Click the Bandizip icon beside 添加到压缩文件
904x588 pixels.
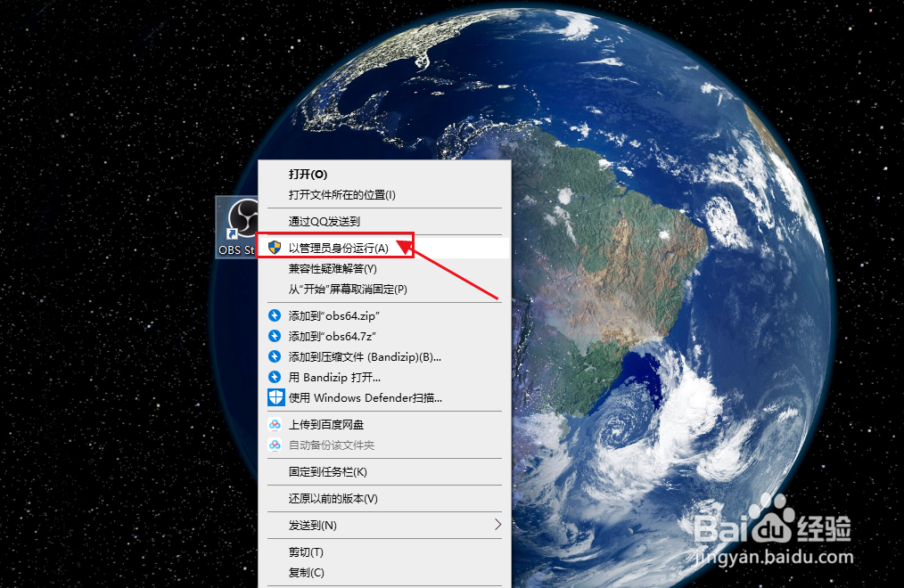pyautogui.click(x=275, y=356)
